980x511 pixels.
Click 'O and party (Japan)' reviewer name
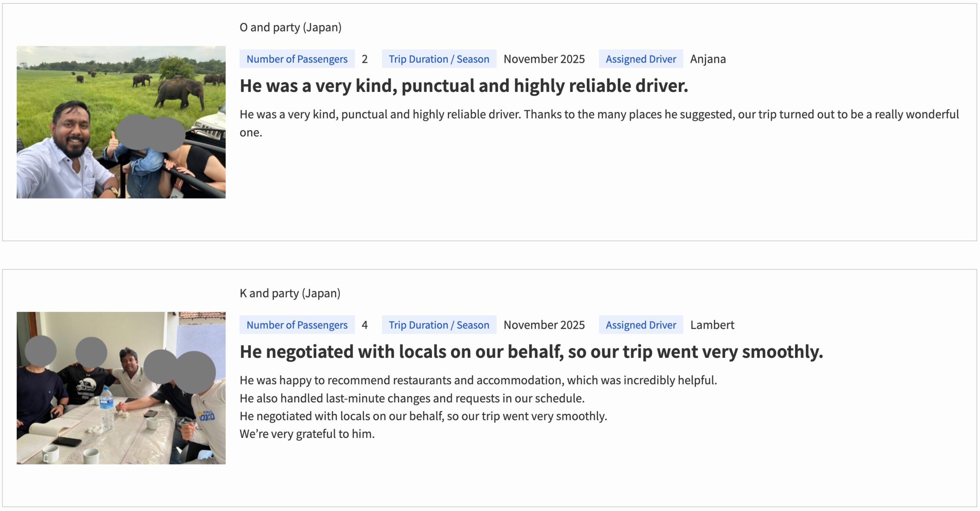point(290,27)
